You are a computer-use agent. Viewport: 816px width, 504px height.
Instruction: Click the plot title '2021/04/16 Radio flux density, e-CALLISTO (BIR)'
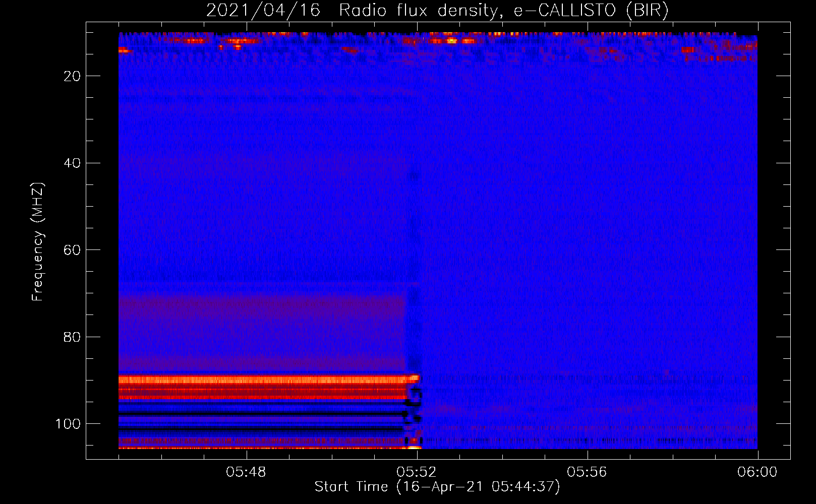(437, 11)
